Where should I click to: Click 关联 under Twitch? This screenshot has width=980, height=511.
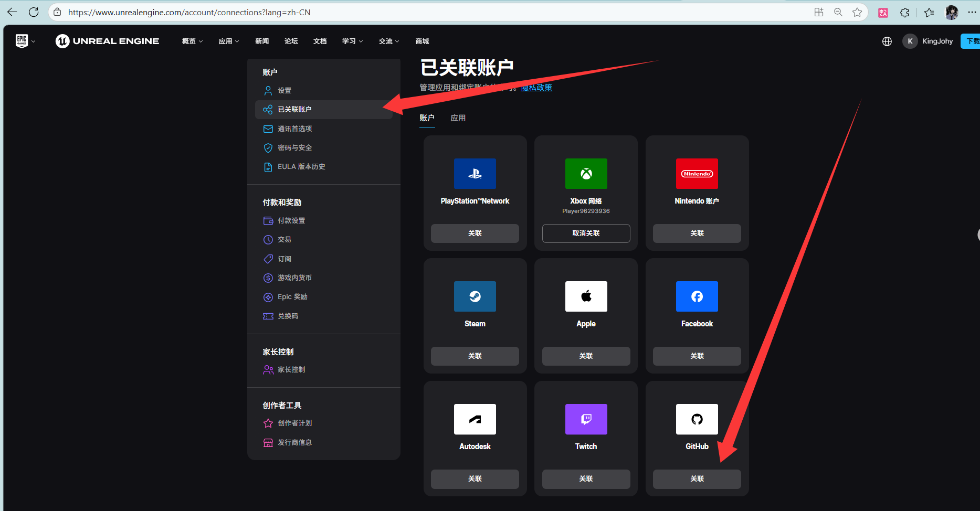586,479
